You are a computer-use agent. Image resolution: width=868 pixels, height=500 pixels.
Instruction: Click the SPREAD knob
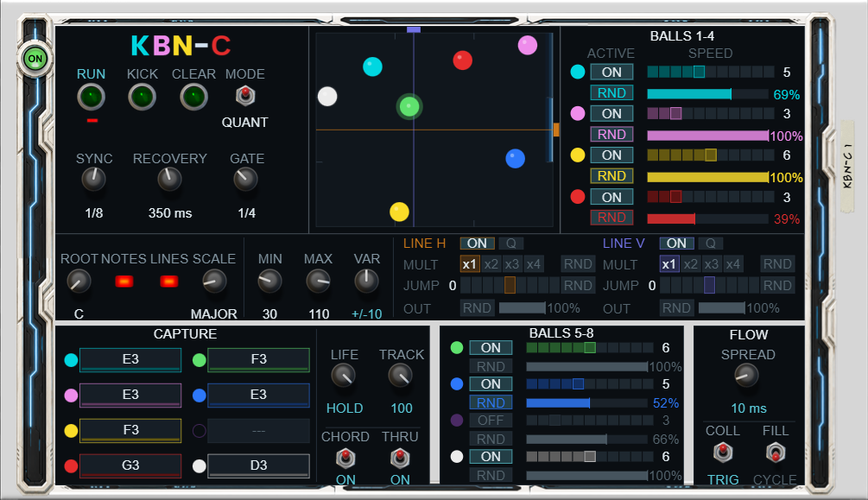[x=746, y=376]
